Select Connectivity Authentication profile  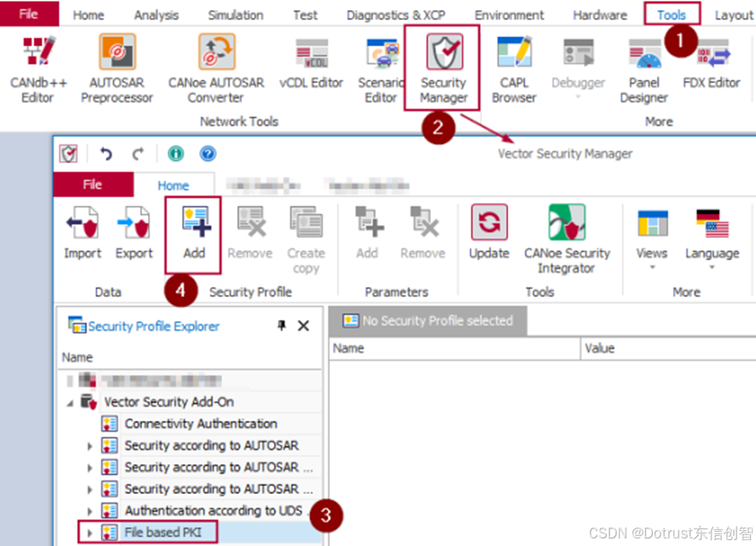(201, 424)
